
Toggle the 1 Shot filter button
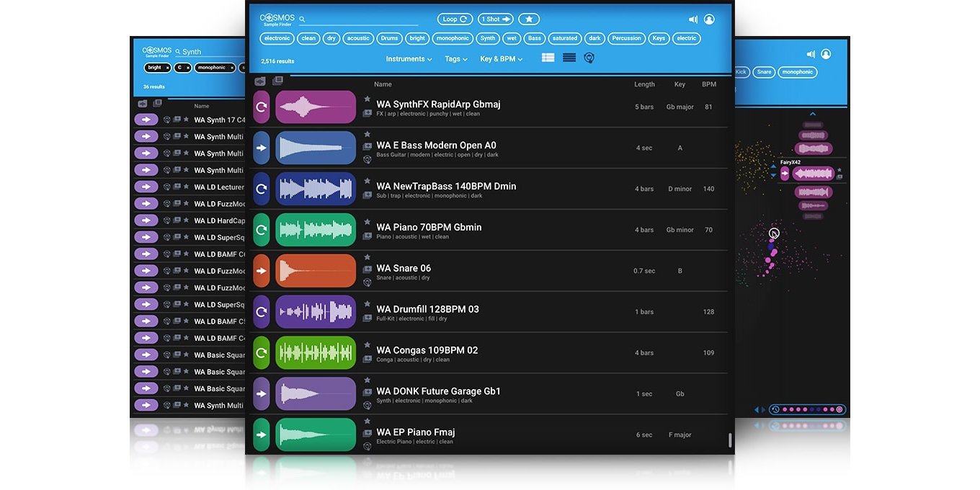pos(495,19)
